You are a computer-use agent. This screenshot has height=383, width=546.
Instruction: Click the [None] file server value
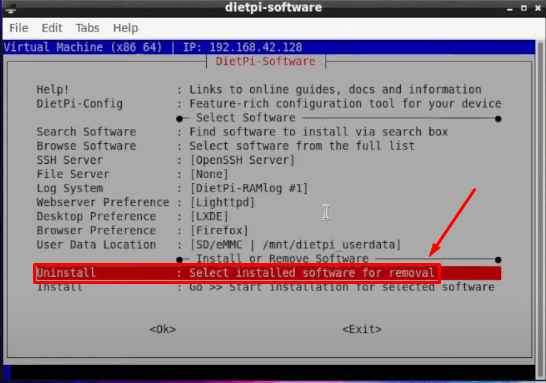[x=209, y=174]
